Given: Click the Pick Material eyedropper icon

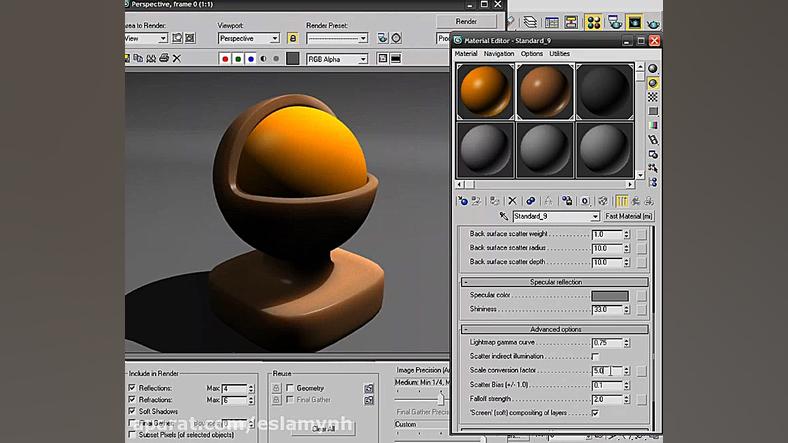Looking at the screenshot, I should tap(503, 216).
